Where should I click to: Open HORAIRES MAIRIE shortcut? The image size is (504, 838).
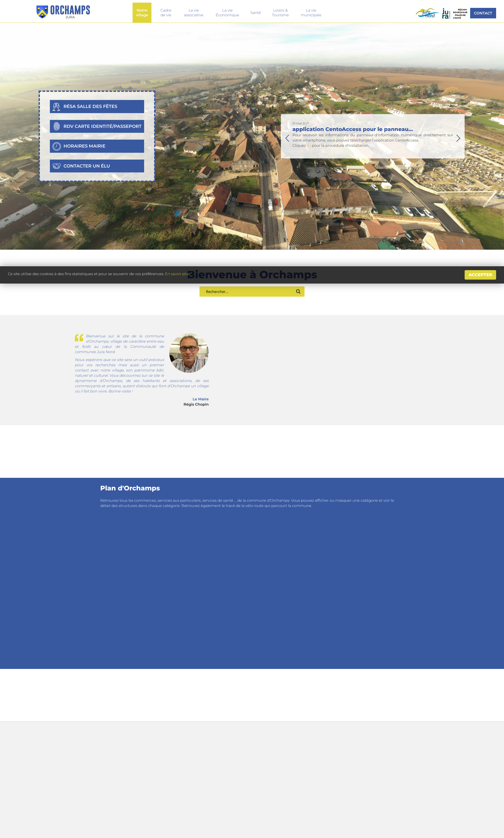point(97,146)
